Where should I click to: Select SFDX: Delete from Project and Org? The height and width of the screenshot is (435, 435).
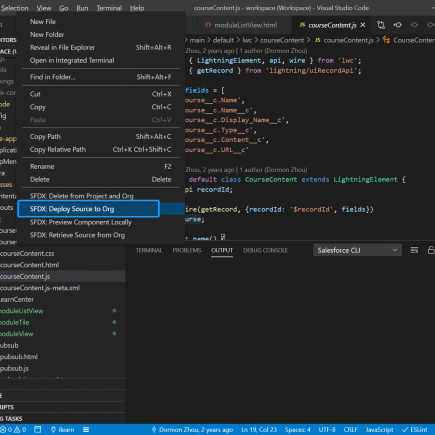(x=101, y=196)
